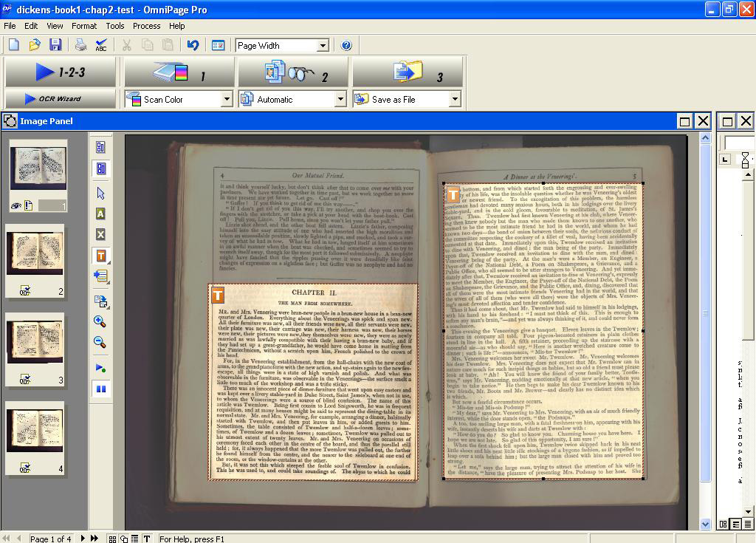Click the orange T marker on right page zone
Screen dimensions: 756x543
[453, 194]
